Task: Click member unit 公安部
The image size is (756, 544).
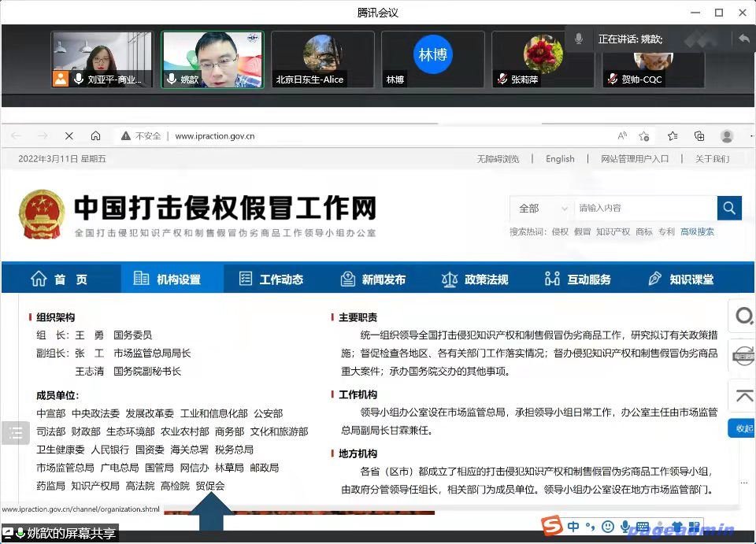Action: pyautogui.click(x=268, y=413)
